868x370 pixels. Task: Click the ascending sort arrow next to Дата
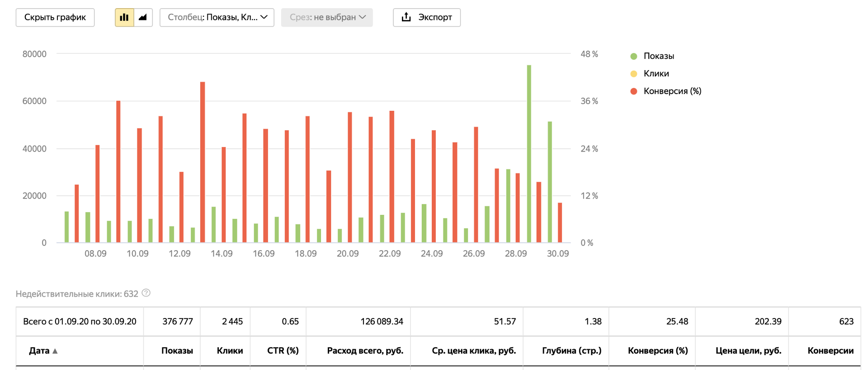coord(55,351)
